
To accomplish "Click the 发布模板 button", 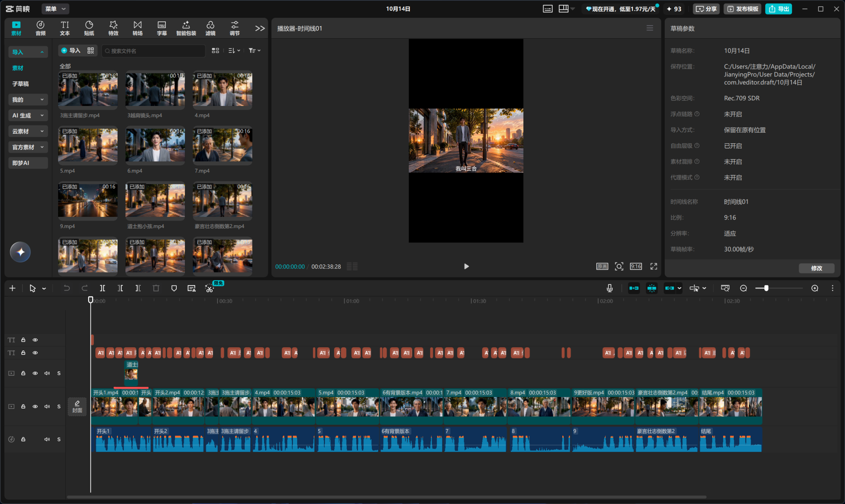I will point(743,9).
